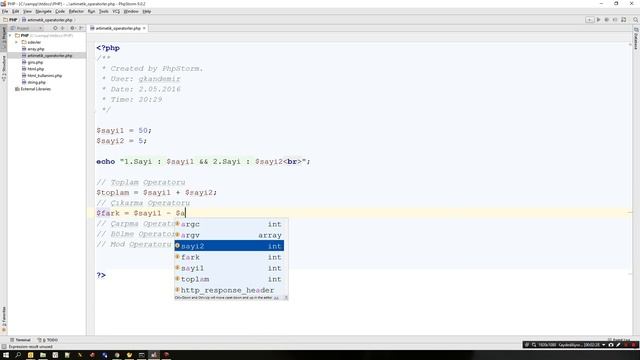The image size is (640, 360).
Task: Open the Windows Start menu
Action: pyautogui.click(x=6, y=355)
